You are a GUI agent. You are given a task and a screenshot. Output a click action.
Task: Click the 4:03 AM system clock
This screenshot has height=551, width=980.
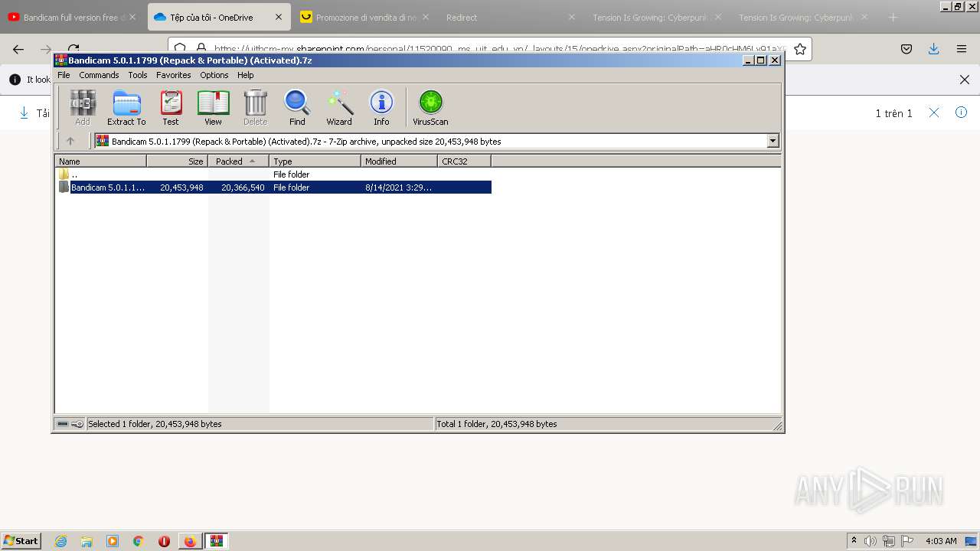[941, 541]
